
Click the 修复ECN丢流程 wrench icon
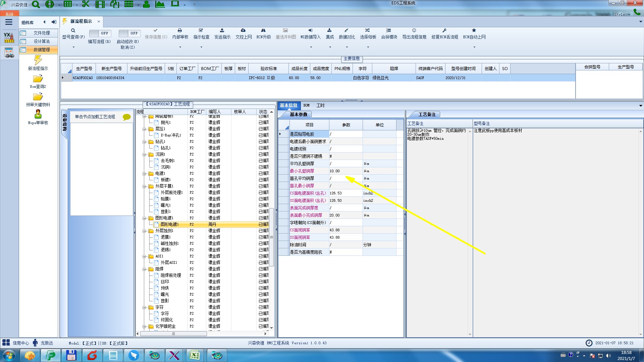(444, 31)
